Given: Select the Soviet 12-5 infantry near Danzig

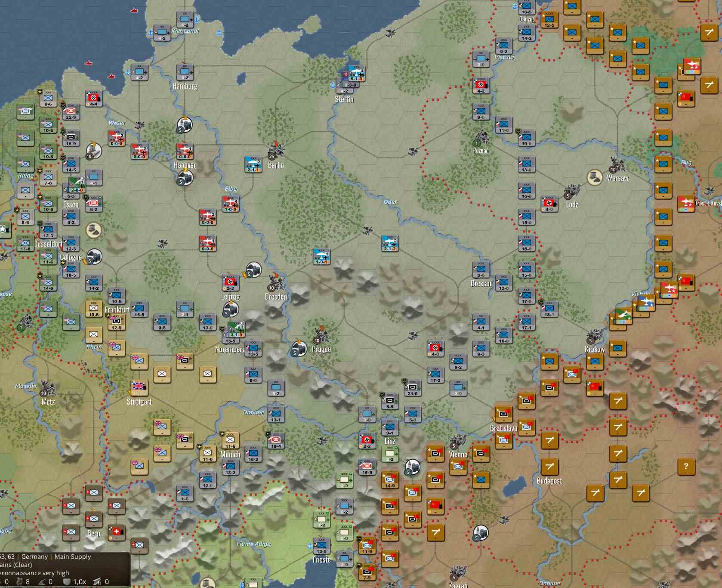Looking at the screenshot, I should [549, 19].
